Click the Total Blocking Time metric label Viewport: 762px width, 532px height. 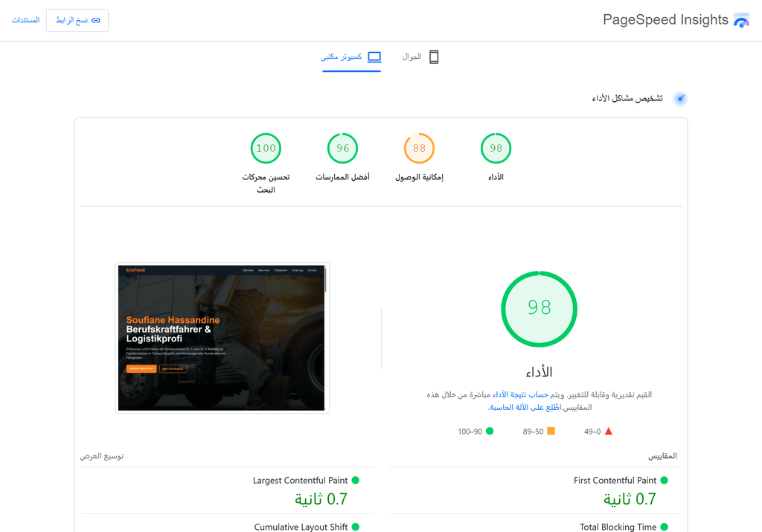[x=618, y=527]
